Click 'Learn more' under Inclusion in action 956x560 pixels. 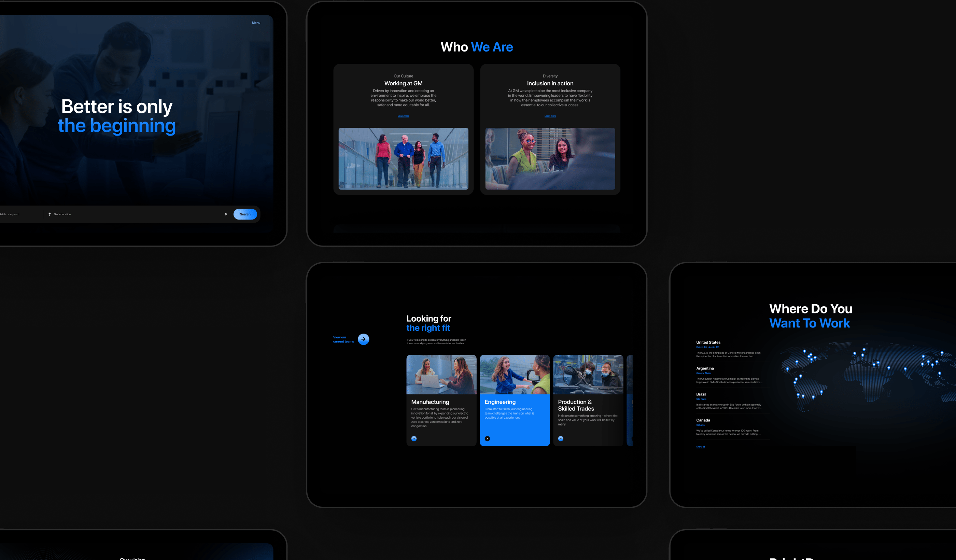point(550,116)
